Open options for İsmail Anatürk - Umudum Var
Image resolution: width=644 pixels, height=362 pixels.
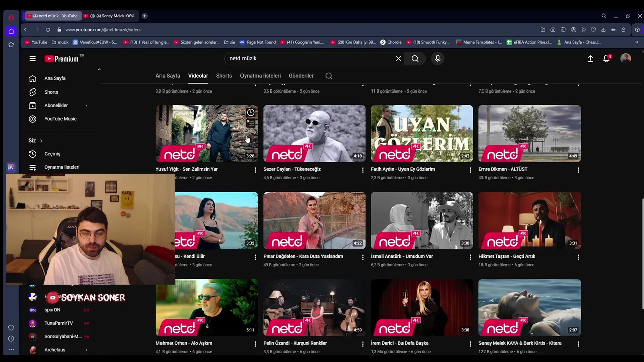470,257
